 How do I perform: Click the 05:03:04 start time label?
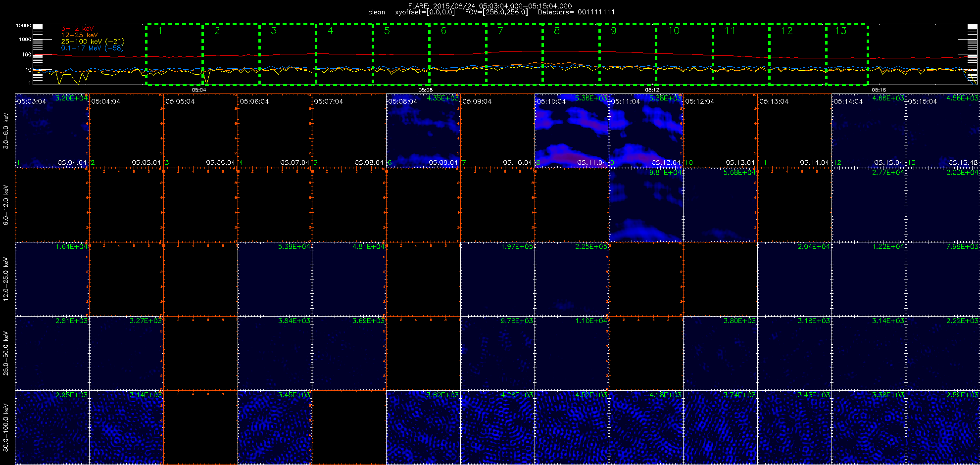click(x=32, y=101)
